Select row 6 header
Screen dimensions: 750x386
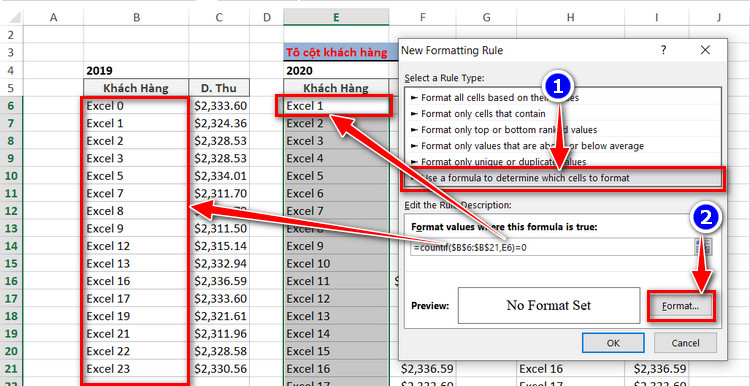click(x=11, y=106)
